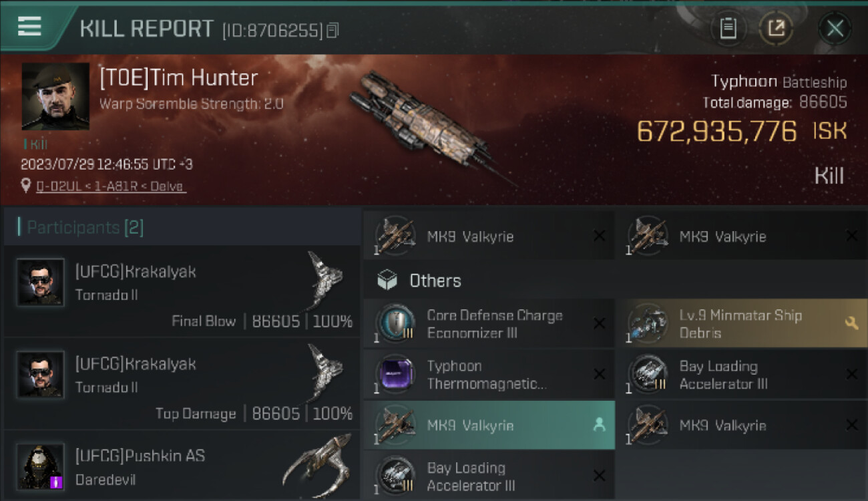Screen dimensions: 868x501
Task: Open the clipboard notes icon
Action: point(728,28)
